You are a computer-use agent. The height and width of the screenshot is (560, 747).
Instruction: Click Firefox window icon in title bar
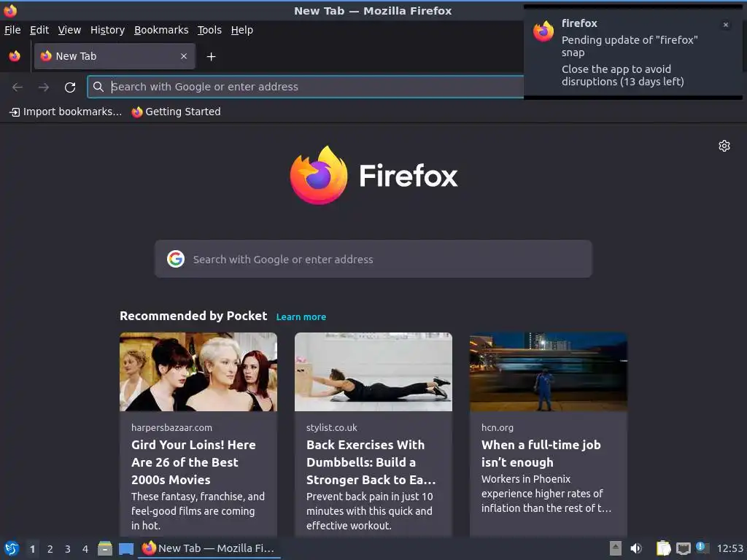(x=10, y=10)
